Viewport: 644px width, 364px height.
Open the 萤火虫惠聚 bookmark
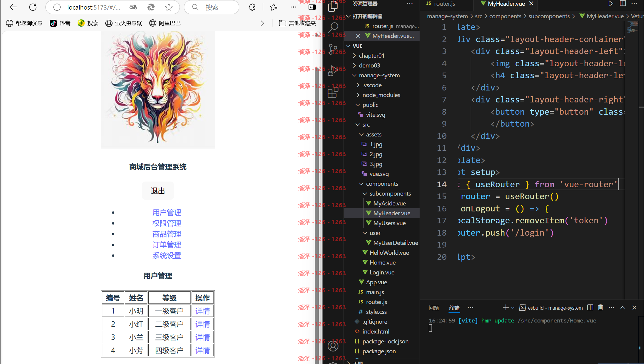(124, 23)
